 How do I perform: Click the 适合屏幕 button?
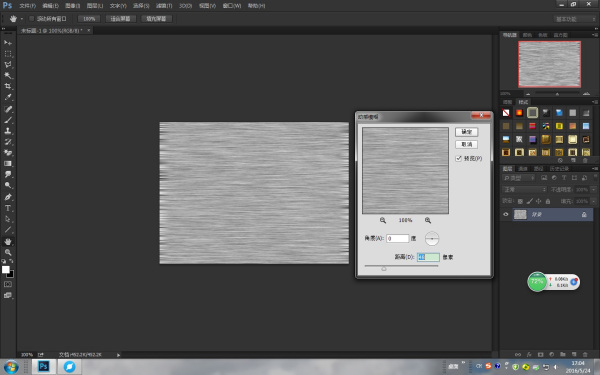pyautogui.click(x=120, y=19)
